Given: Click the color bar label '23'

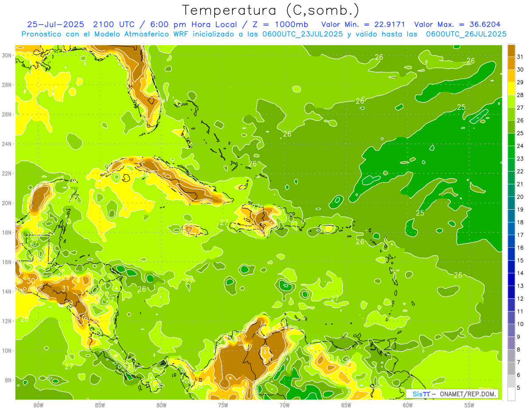Looking at the screenshot, I should (520, 159).
